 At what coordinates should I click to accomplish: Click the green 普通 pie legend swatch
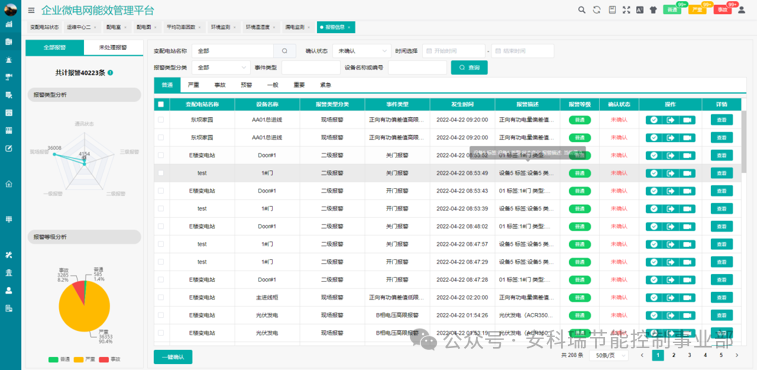[53, 359]
